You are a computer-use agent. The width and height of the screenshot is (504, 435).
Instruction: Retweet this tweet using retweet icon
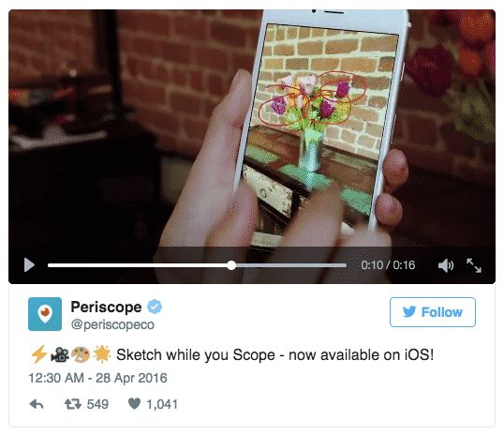click(73, 404)
